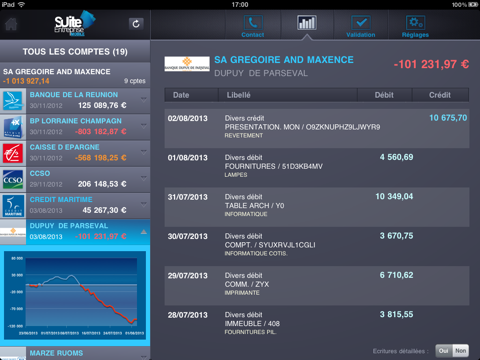Screen dimensions: 480x360
Task: Select the bar chart accounts icon
Action: (307, 23)
